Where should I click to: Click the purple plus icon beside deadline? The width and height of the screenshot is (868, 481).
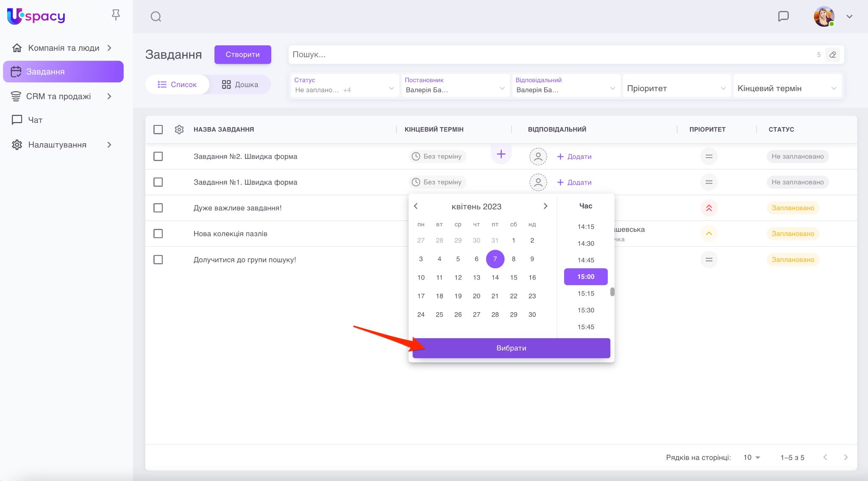pyautogui.click(x=501, y=154)
